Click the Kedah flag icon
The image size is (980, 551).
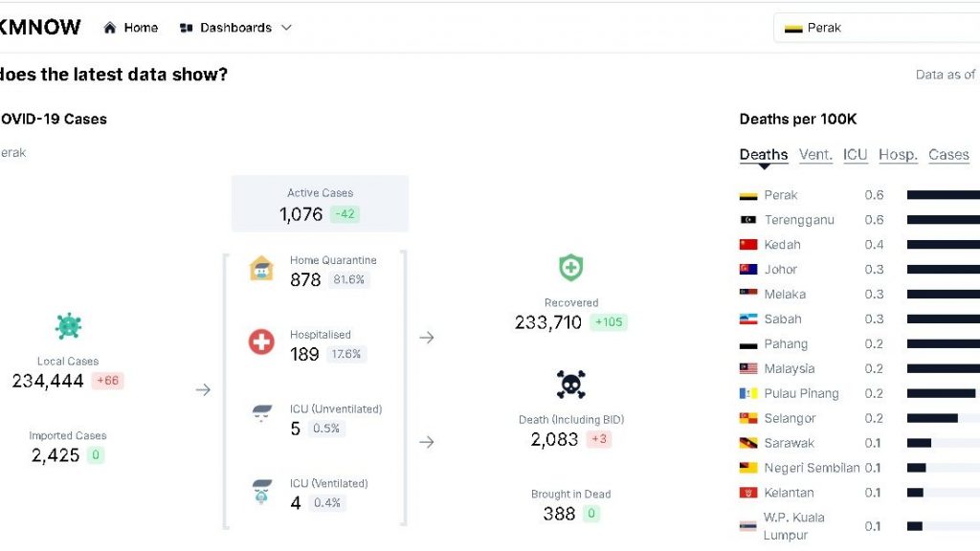(748, 245)
